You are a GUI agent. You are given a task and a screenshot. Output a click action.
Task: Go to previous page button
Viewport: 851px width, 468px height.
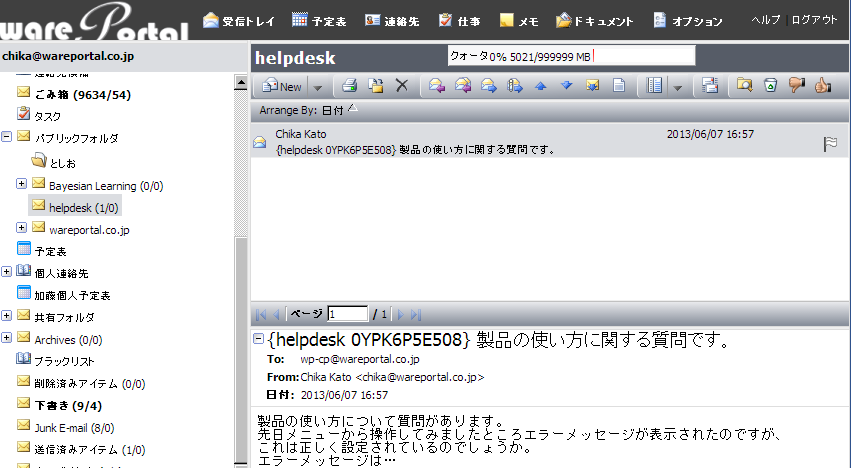click(x=276, y=314)
